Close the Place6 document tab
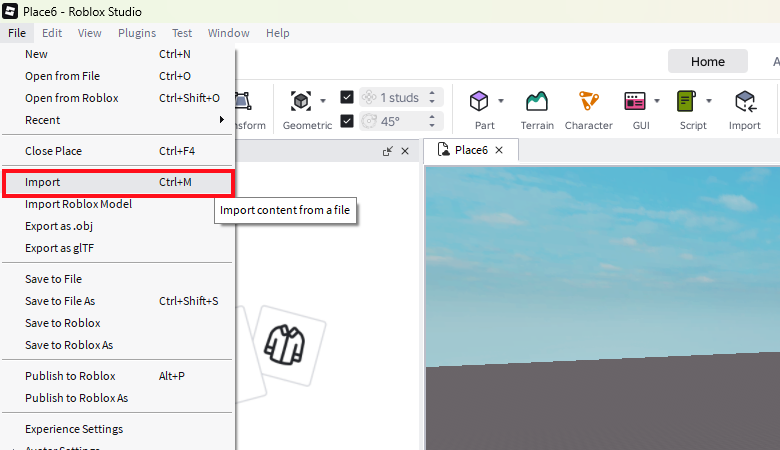The width and height of the screenshot is (780, 450). [x=499, y=150]
